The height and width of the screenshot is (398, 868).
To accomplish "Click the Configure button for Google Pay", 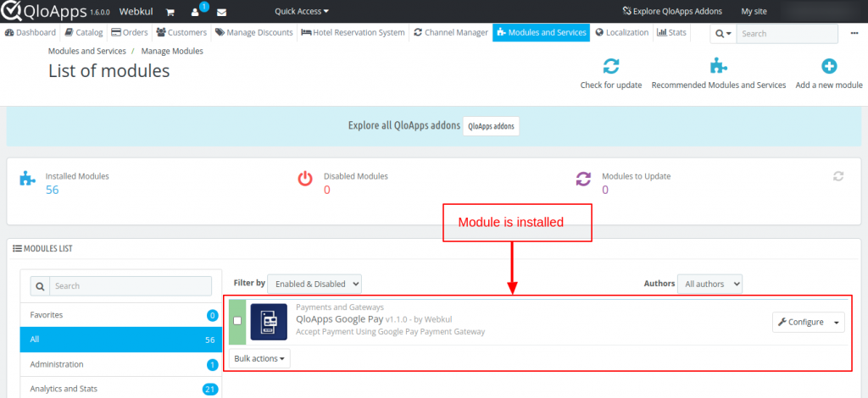I will click(801, 323).
